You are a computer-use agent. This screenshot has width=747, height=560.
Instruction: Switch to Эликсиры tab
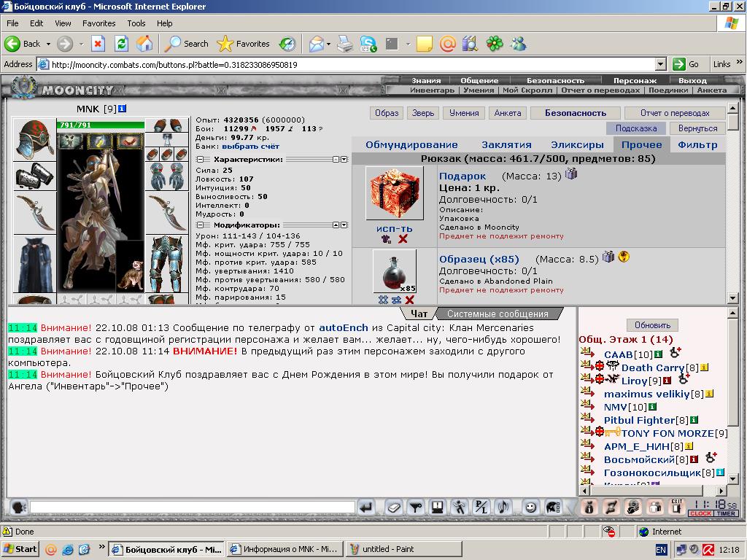pyautogui.click(x=577, y=145)
